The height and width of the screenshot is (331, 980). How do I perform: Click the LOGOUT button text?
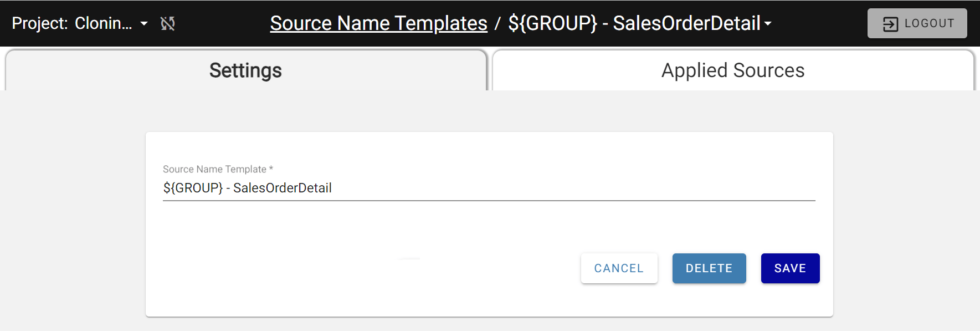[929, 23]
